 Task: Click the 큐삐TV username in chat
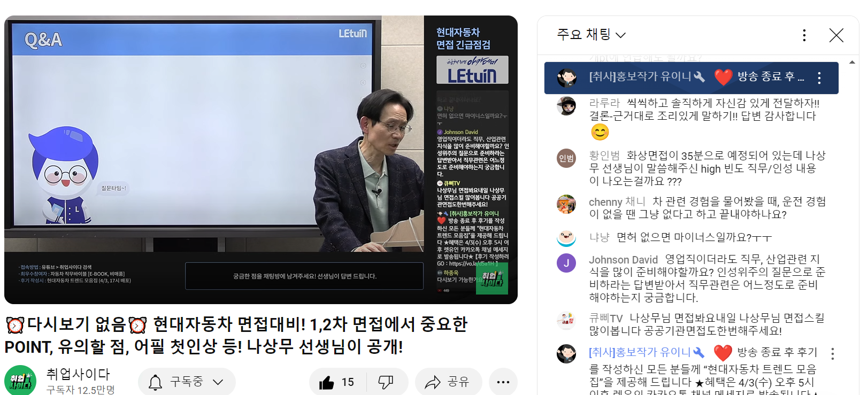click(x=606, y=319)
